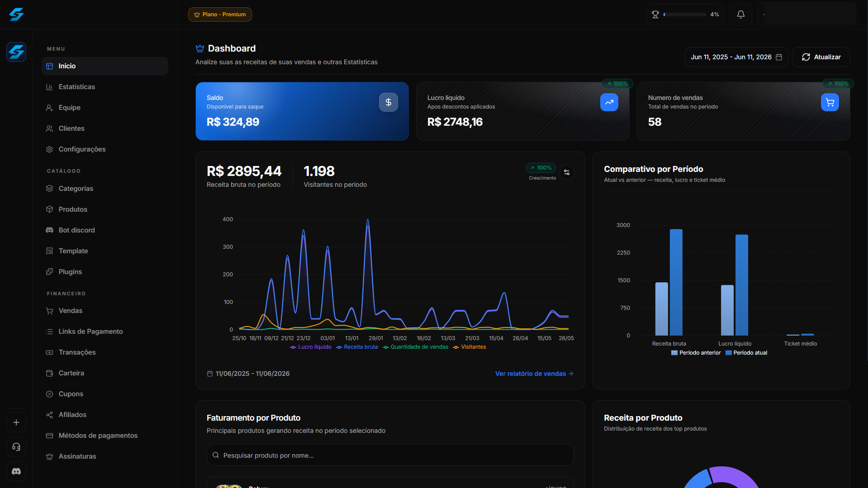The width and height of the screenshot is (868, 488).
Task: Click the 11/06/2025 - 11/06/2026 chart date label
Action: (x=248, y=374)
